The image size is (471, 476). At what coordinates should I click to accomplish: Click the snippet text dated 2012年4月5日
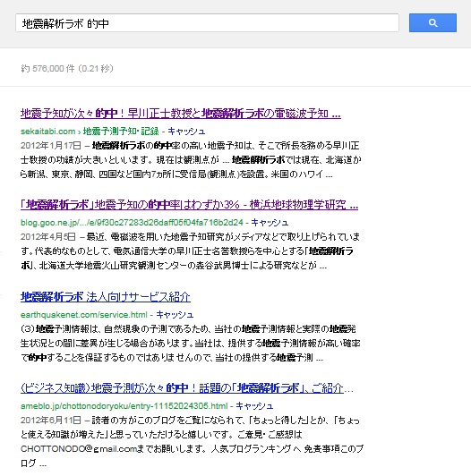tap(190, 251)
